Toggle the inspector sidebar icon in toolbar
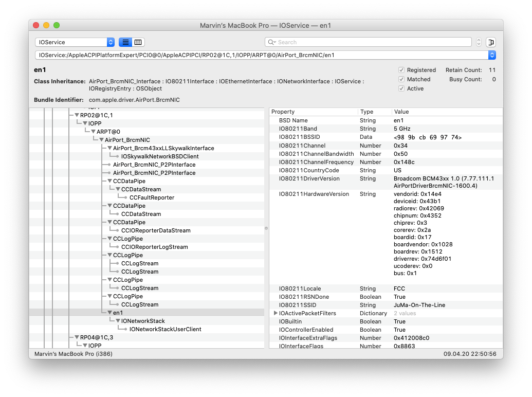Screen dimensions: 532x397 [491, 42]
